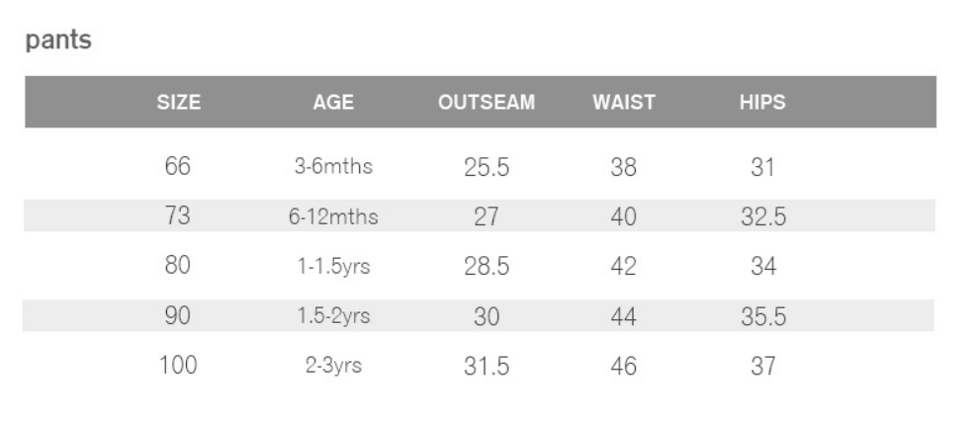This screenshot has height=426, width=980.
Task: Click hips value 32.5
Action: point(762,217)
